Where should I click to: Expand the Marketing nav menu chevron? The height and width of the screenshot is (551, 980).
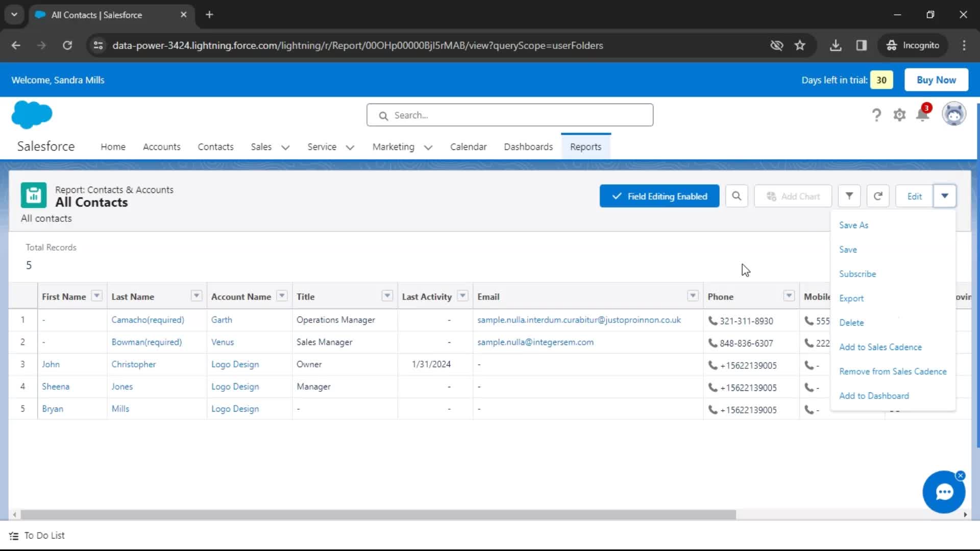(428, 147)
